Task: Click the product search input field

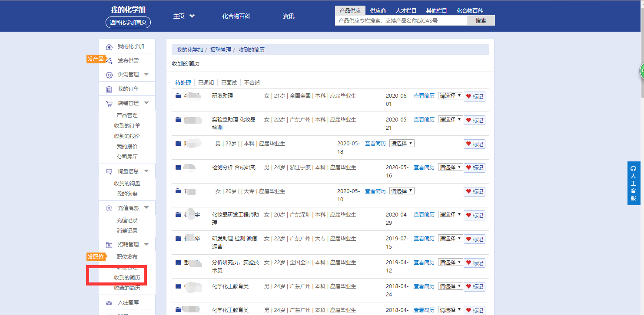Action: [x=401, y=20]
